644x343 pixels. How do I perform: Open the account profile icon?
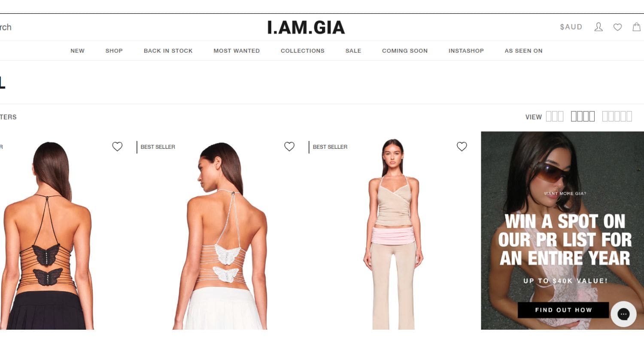coord(598,27)
